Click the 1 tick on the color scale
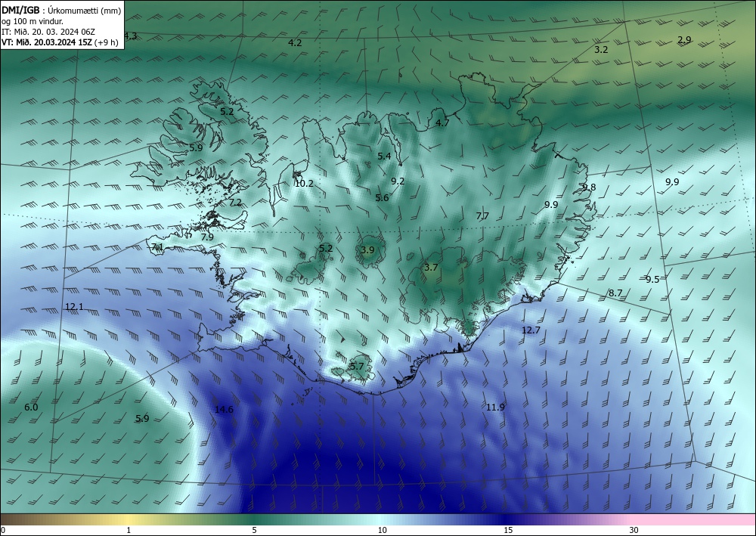 (129, 530)
